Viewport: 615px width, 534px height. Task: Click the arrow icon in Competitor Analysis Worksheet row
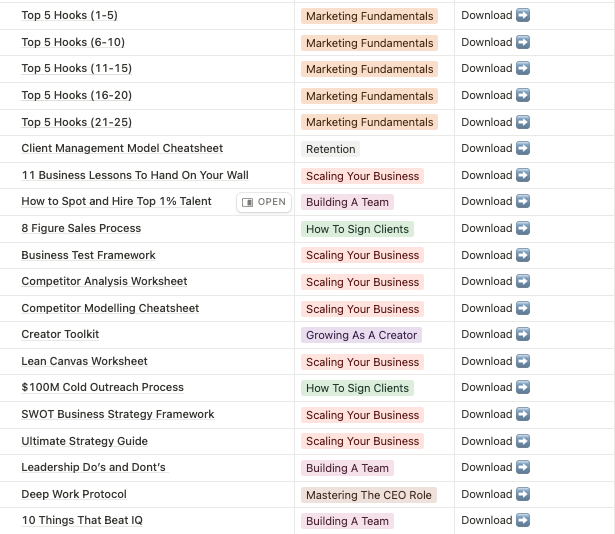pos(523,281)
